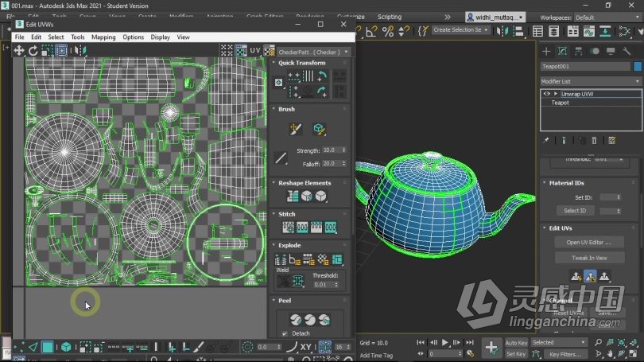This screenshot has height=362, width=644.
Task: Toggle Auto Key animation mode
Action: point(516,343)
